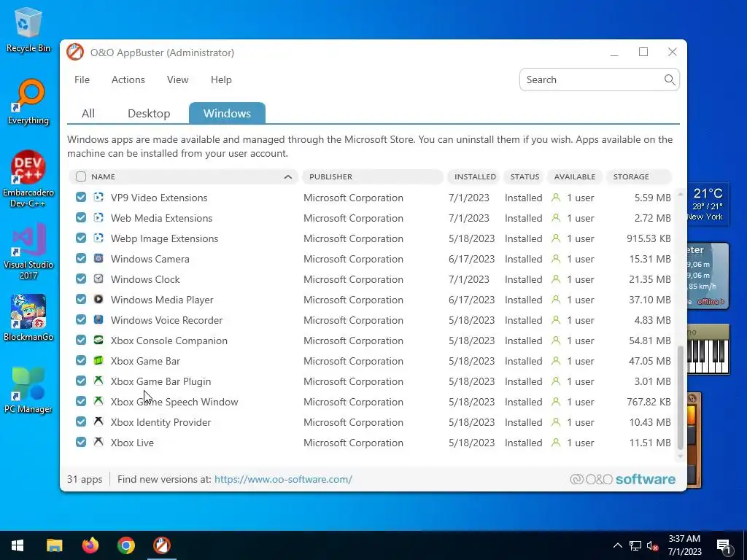Open the Windows Start menu
Screen dimensions: 747x560
(18, 545)
